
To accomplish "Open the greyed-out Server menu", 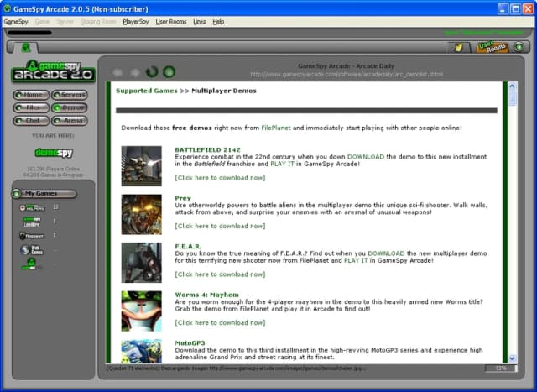I will pos(65,22).
